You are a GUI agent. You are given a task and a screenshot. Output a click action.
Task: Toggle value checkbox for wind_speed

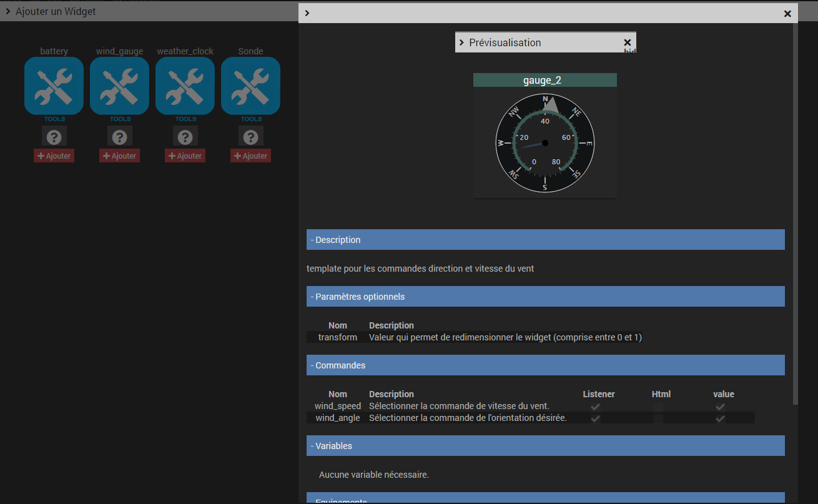coord(720,407)
